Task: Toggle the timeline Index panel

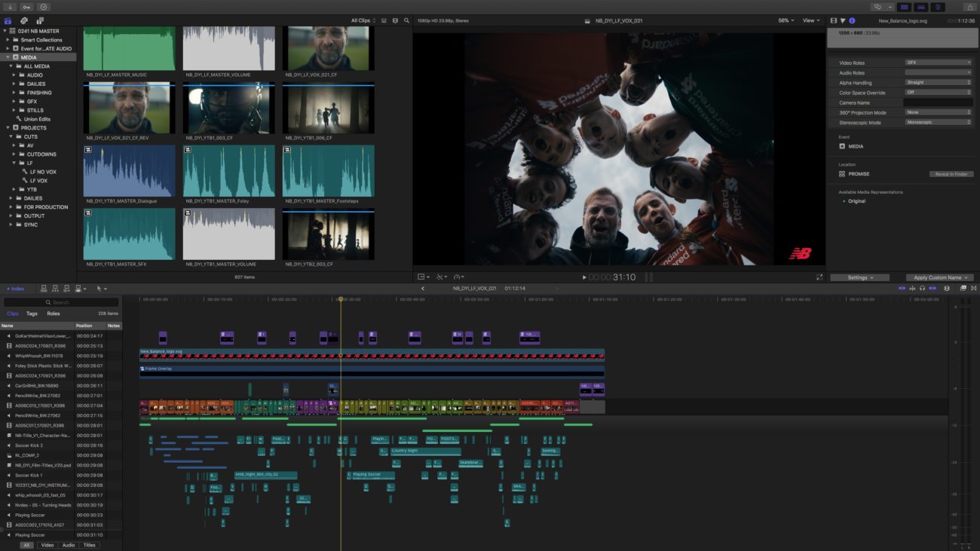Action: pyautogui.click(x=16, y=288)
